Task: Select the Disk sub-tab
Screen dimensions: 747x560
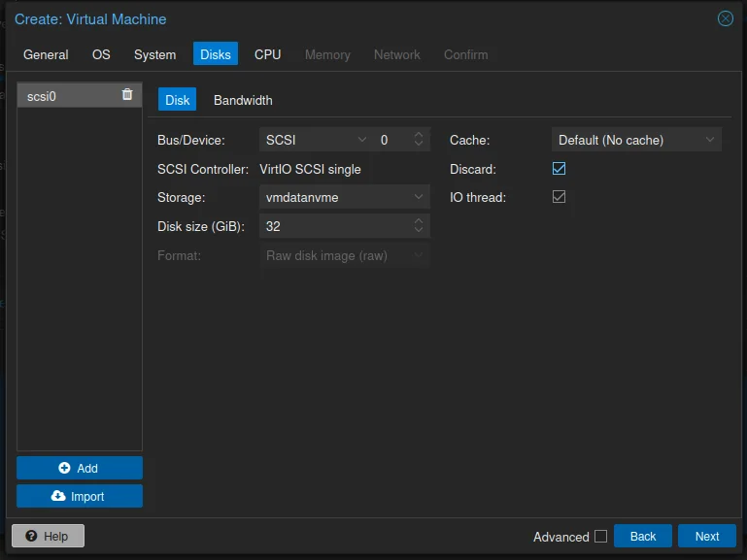Action: pos(177,99)
